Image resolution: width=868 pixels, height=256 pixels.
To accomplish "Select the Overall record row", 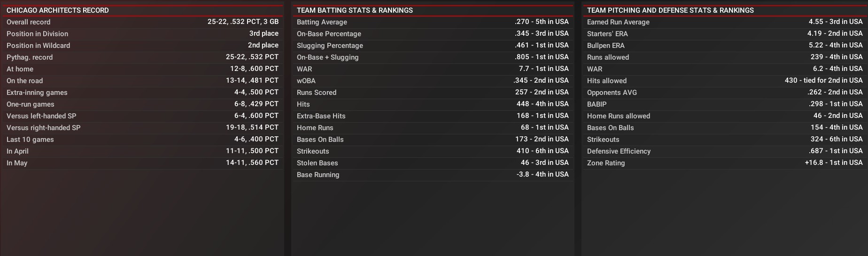I will [x=142, y=22].
